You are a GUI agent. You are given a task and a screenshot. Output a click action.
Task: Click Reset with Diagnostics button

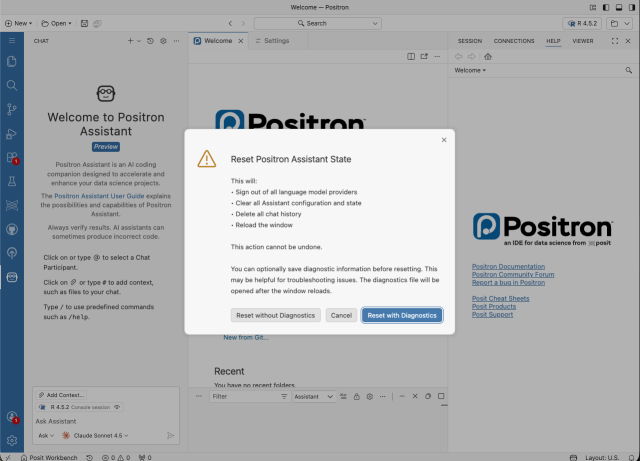coord(402,315)
